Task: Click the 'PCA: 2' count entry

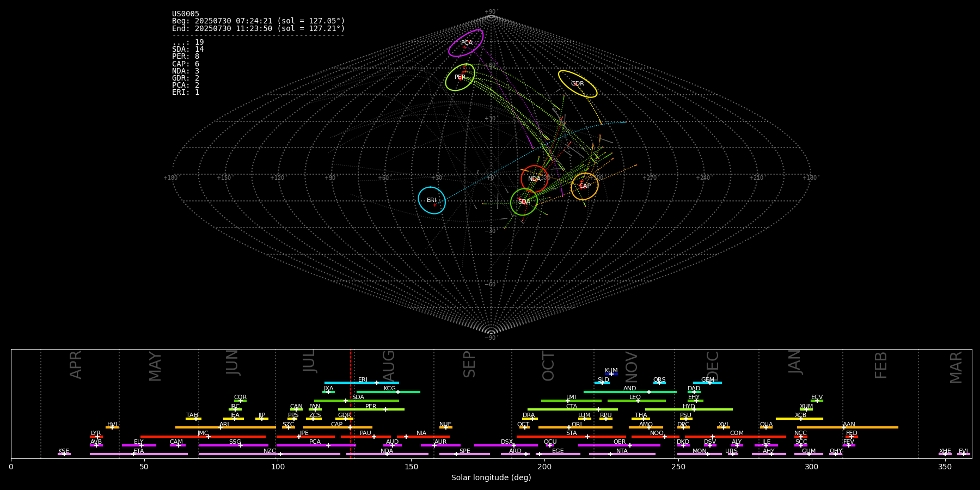Action: click(186, 85)
